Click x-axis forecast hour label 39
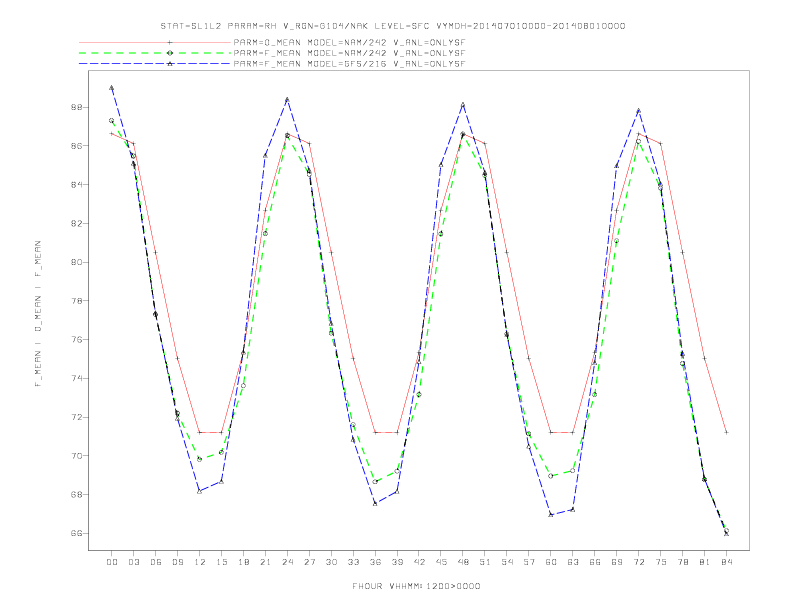792x612 pixels. 397,562
